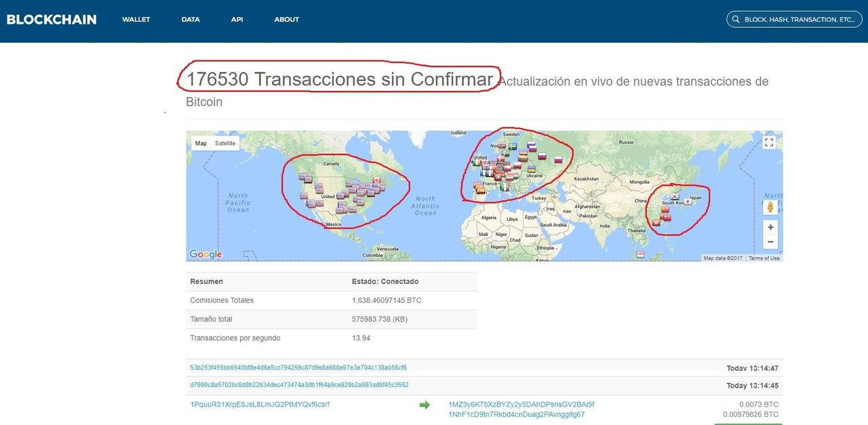Open transaction hash starting d7999c8a5702
Screen dimensions: 868x425
(x=299, y=384)
